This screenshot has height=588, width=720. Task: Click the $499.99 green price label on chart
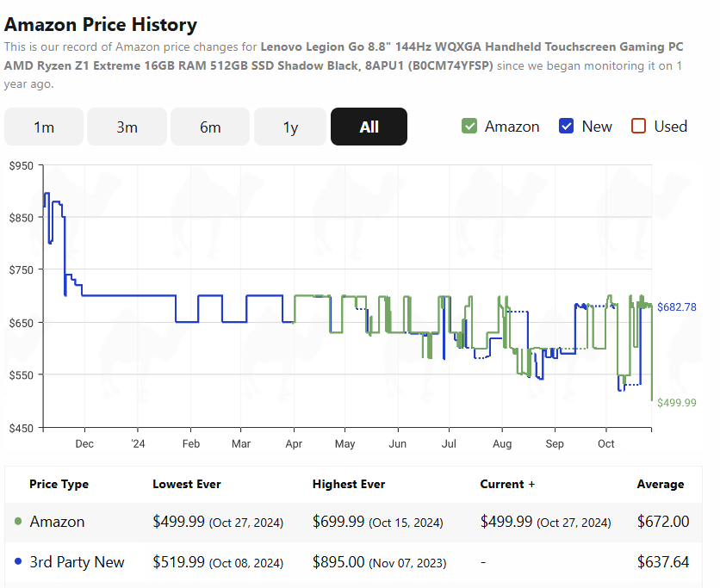pos(676,403)
